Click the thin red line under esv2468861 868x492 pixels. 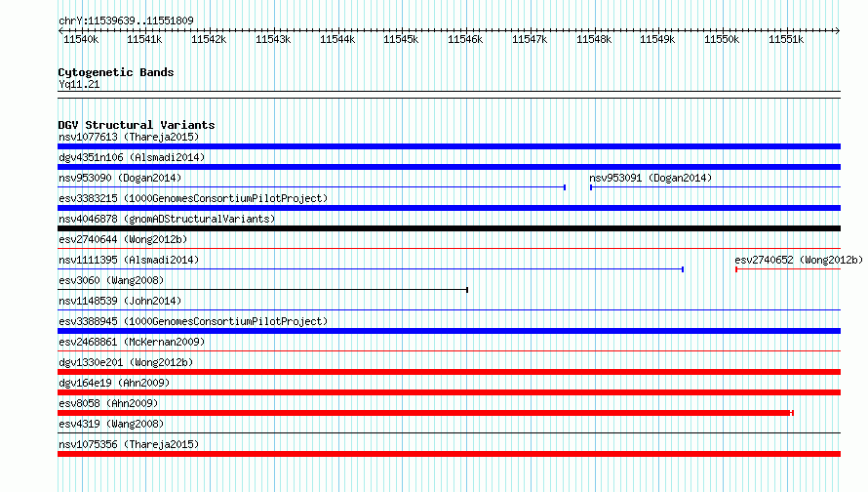pos(449,351)
